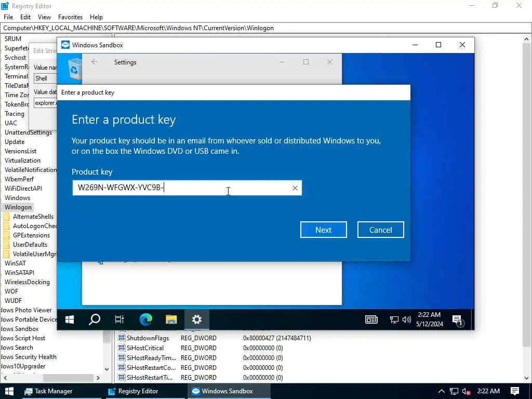
Task: Select the Settings gear in the sandbox taskbar
Action: coord(197,320)
